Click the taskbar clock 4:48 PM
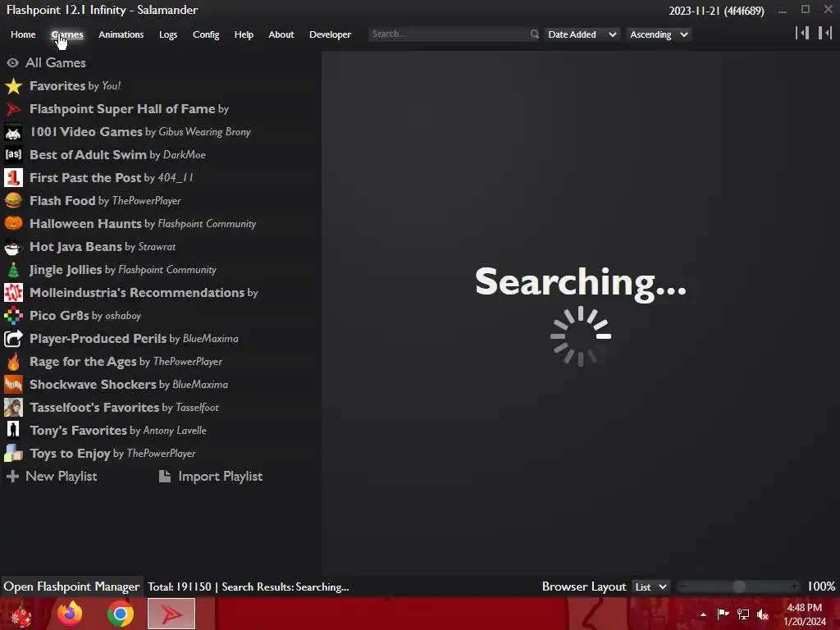This screenshot has width=840, height=630. click(x=804, y=608)
